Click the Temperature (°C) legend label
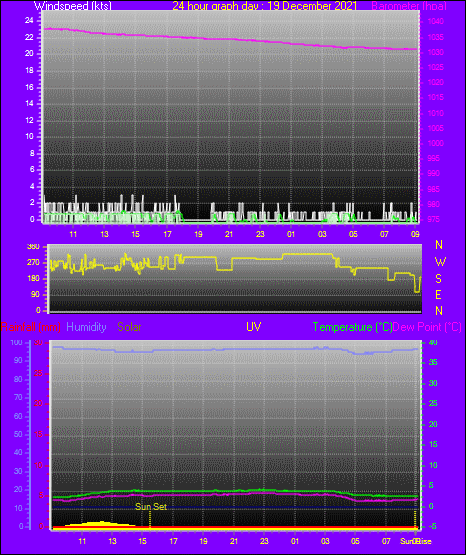 pyautogui.click(x=352, y=327)
